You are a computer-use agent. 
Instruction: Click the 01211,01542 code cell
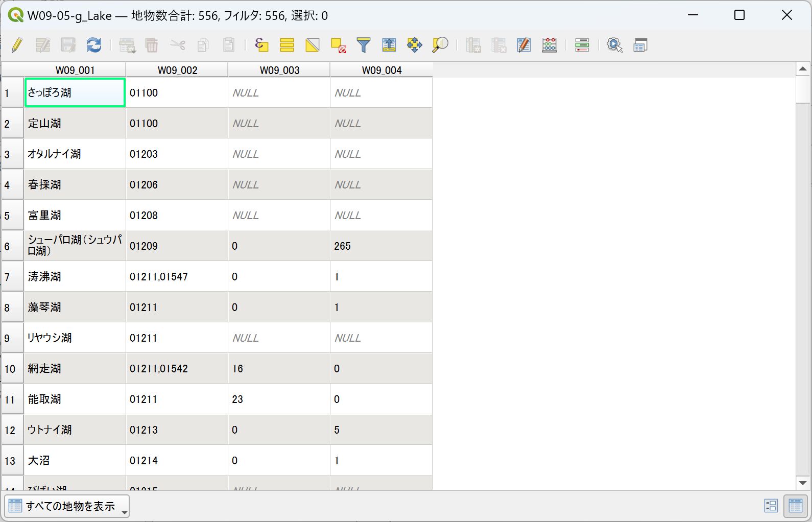coord(177,368)
